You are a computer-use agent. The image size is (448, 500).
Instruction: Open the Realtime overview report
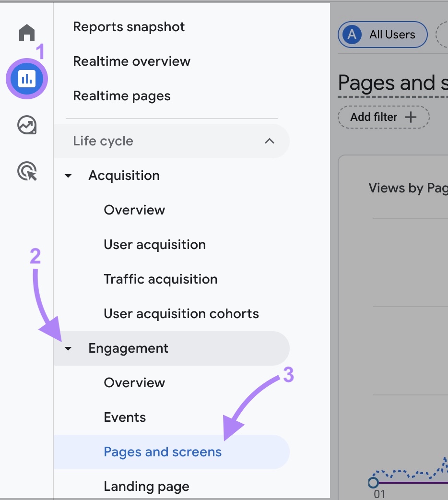[131, 61]
